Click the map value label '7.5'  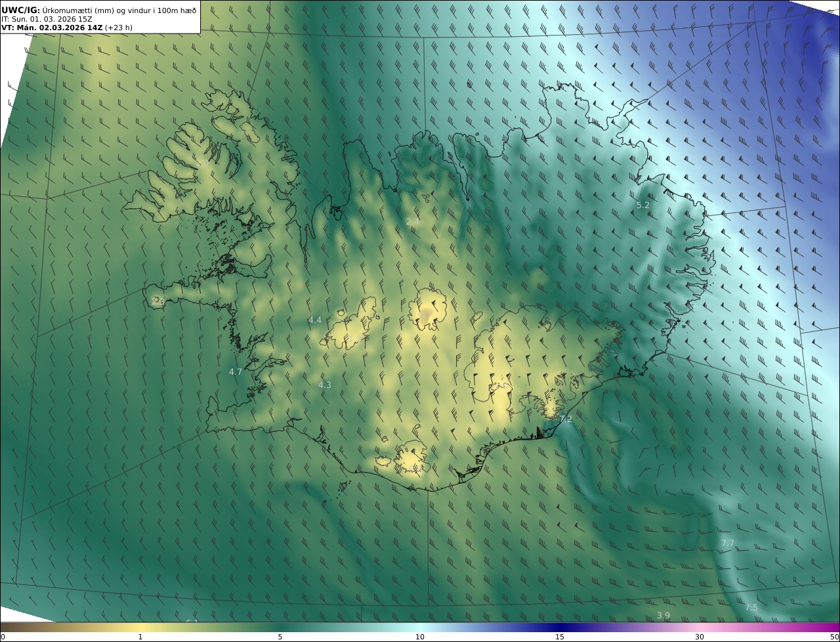pyautogui.click(x=751, y=608)
